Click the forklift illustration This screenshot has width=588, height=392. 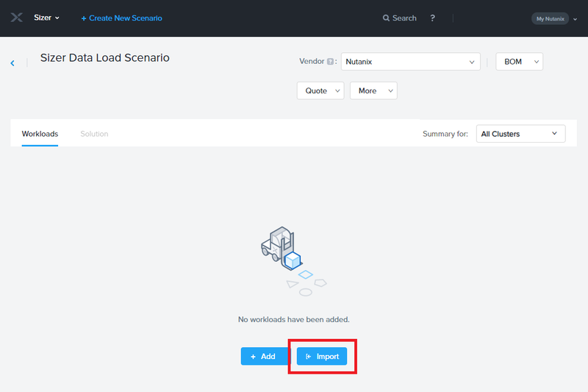coord(293,261)
